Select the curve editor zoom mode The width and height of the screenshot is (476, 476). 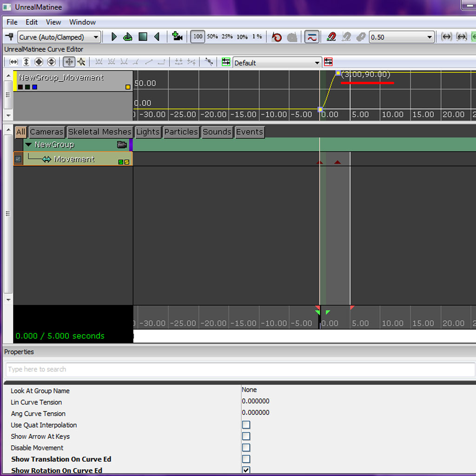point(81,62)
